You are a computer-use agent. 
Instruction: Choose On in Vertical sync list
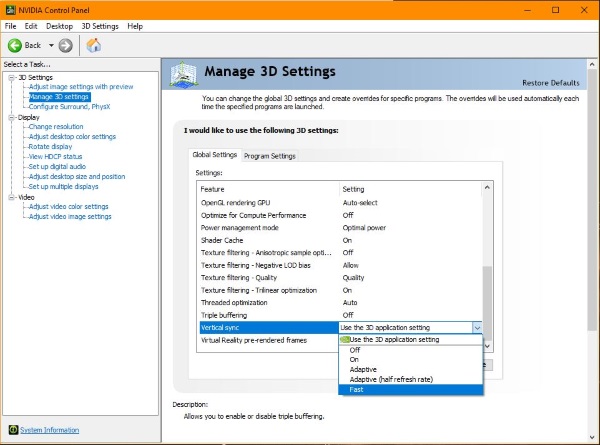[411, 360]
